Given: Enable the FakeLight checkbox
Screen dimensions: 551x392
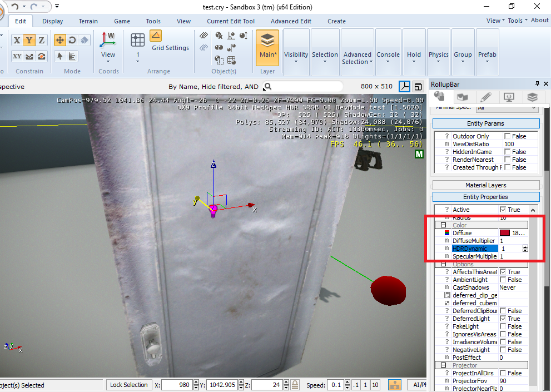Looking at the screenshot, I should 503,326.
